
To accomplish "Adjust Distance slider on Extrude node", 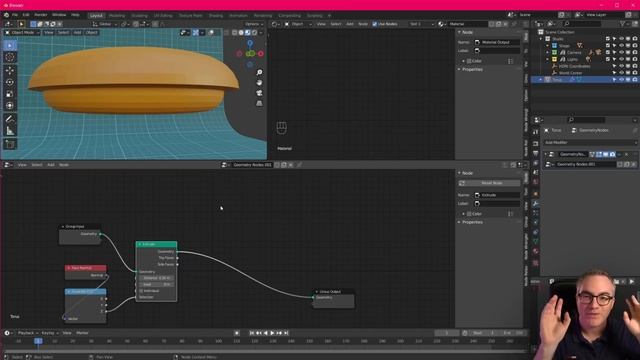I will tap(156, 278).
